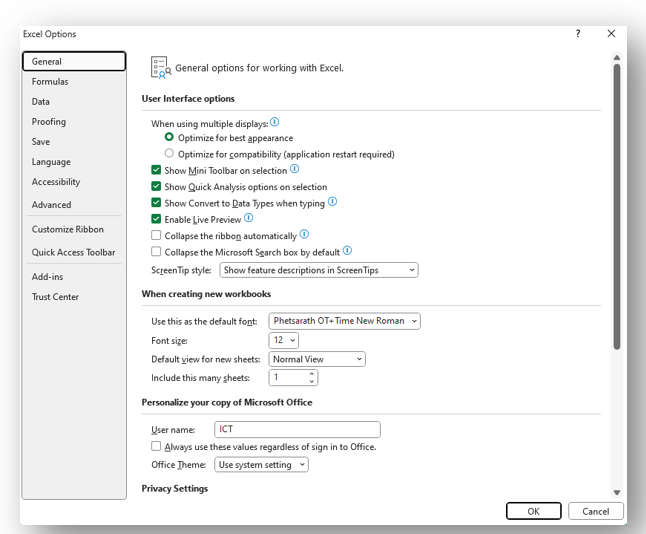Viewport: 646px width, 534px height.
Task: Click the General options header icon
Action: [x=160, y=67]
